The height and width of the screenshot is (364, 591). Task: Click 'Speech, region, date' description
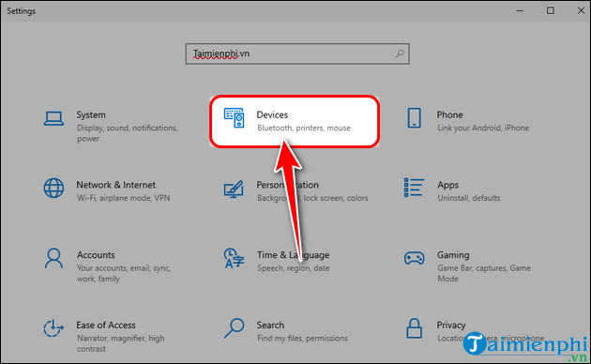294,268
